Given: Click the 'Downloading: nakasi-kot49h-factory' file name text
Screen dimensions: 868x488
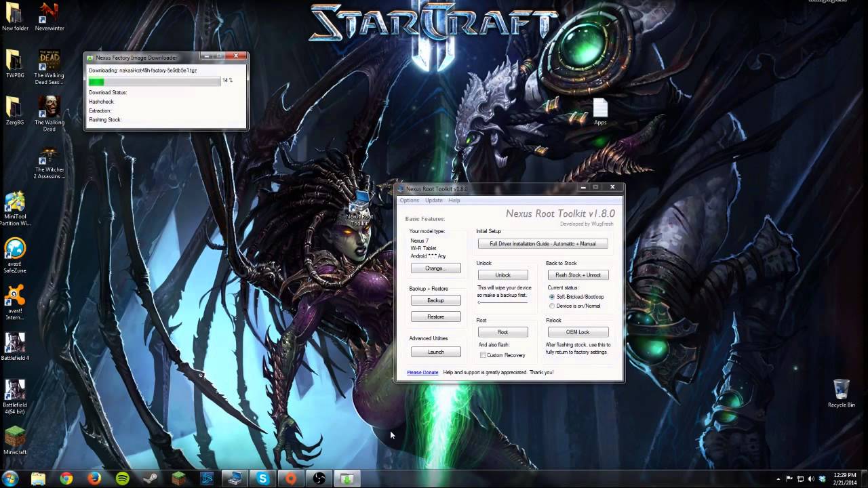Looking at the screenshot, I should pos(142,70).
